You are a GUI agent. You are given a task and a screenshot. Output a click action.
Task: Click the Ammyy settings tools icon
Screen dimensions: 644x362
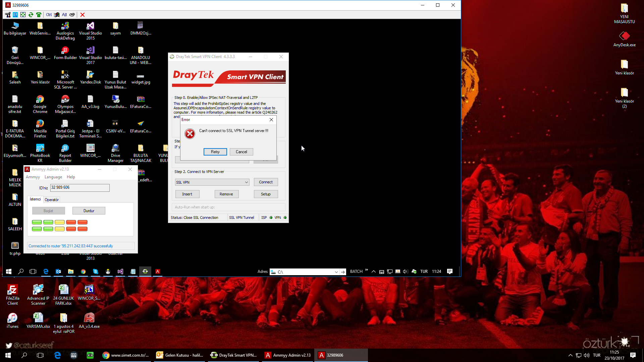7,15
